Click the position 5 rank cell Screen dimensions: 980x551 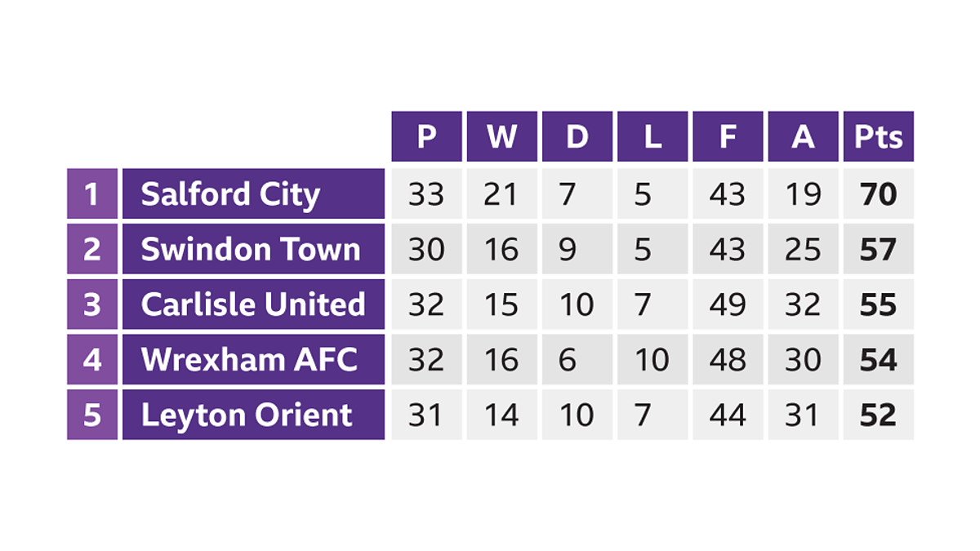point(92,415)
